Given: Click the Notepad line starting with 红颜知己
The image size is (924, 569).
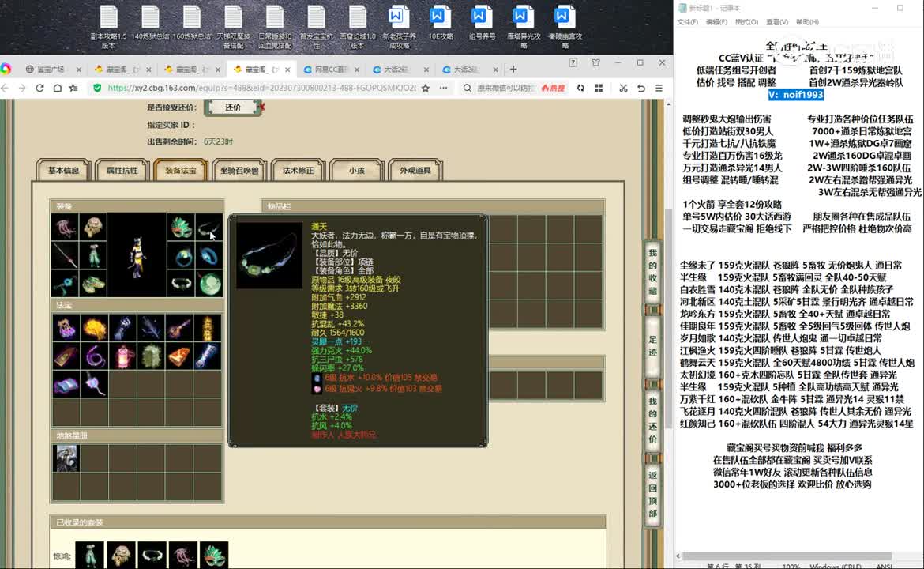Looking at the screenshot, I should (797, 424).
